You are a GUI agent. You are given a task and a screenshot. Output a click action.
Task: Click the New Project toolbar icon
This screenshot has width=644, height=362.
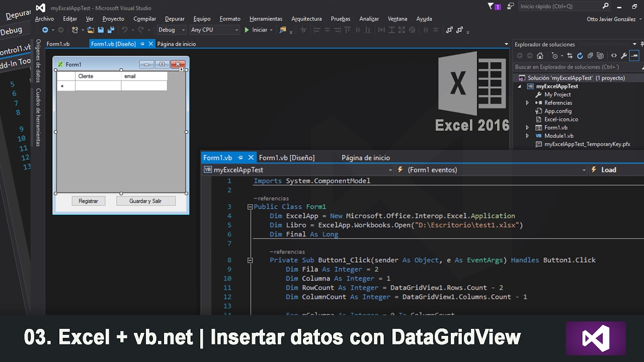tap(75, 30)
